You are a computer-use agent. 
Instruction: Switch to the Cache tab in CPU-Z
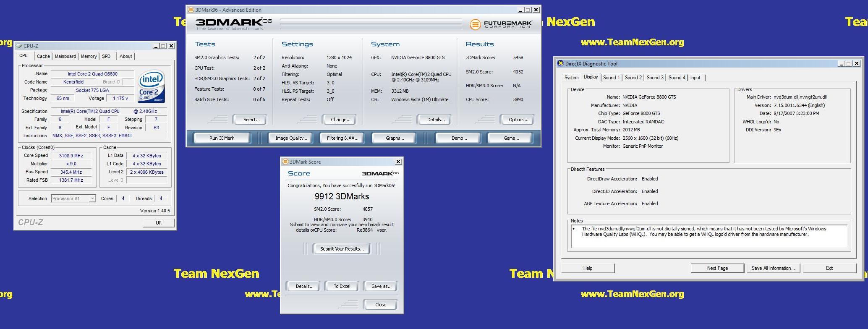tap(43, 56)
